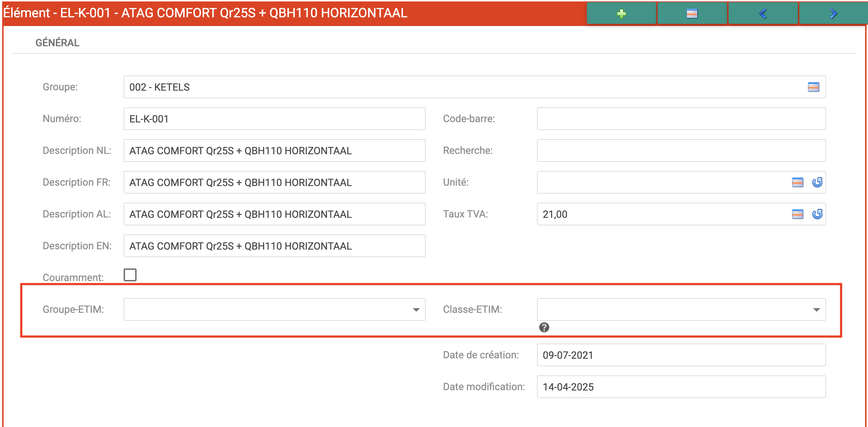The image size is (868, 427).
Task: Click the green plus add-new button
Action: pos(621,14)
